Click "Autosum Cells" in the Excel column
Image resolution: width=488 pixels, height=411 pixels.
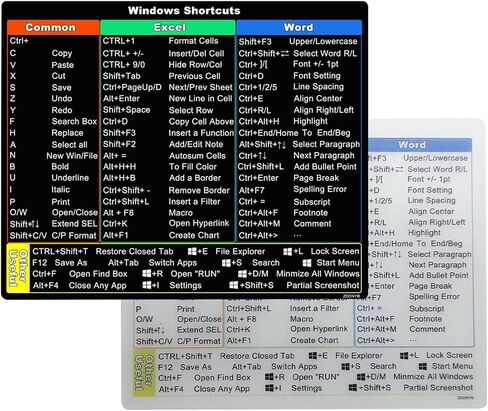point(197,156)
